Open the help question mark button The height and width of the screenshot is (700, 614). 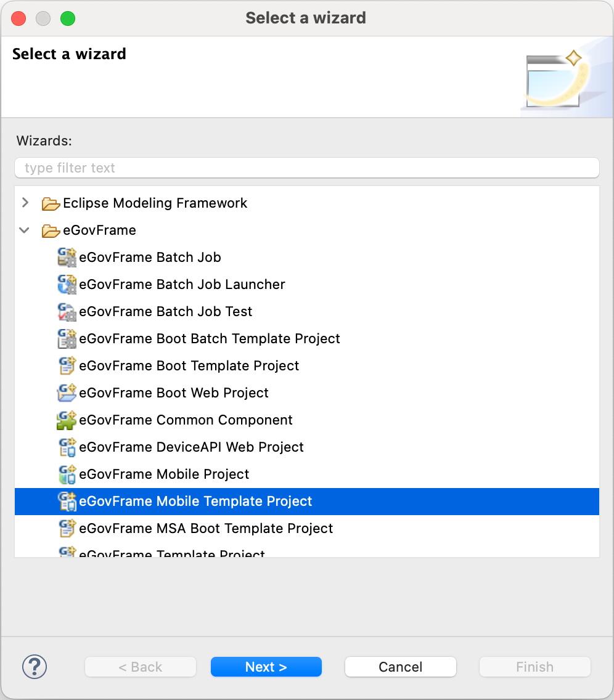[35, 666]
